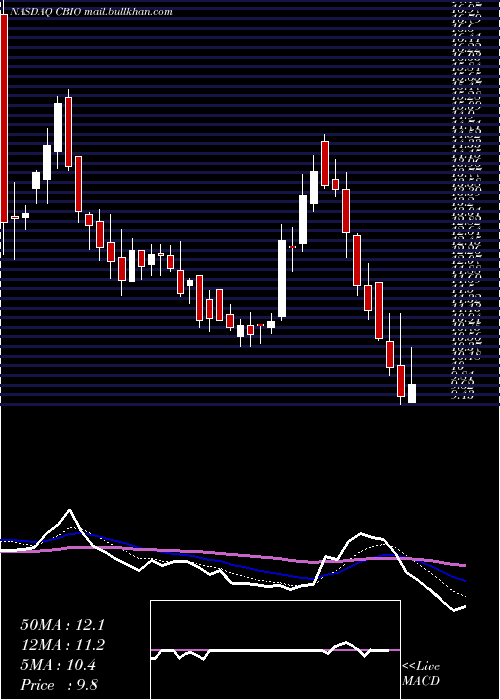Click the tall white candle in the chart's middle

[x=282, y=279]
